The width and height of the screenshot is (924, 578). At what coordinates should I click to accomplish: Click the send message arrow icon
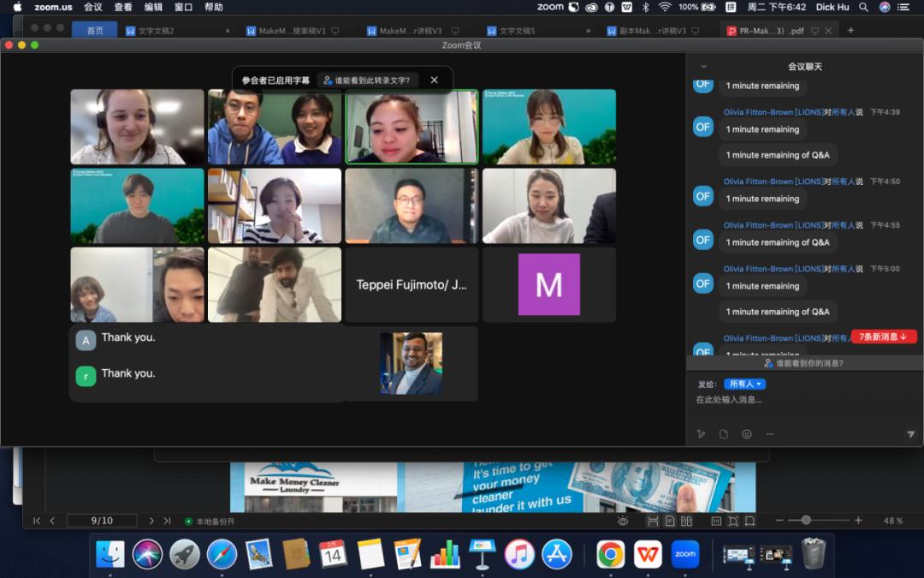910,434
